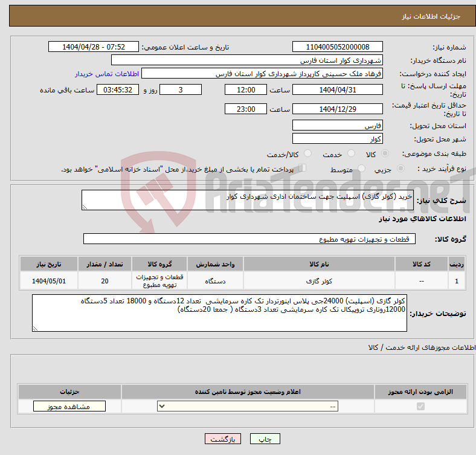The height and width of the screenshot is (455, 476).
Task: Select the خدمت radio option
Action: [347, 155]
